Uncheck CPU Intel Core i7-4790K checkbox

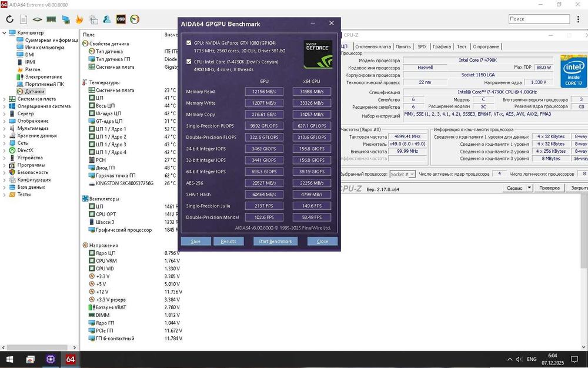coord(189,62)
